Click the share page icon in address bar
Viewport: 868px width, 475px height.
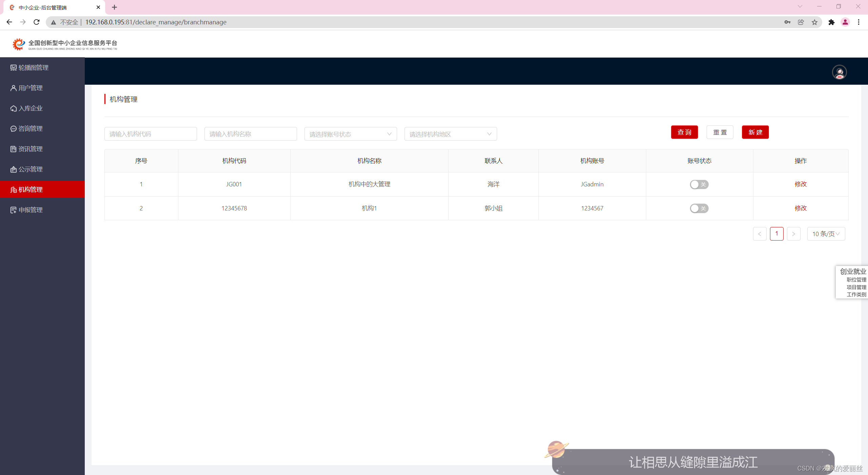pos(801,22)
